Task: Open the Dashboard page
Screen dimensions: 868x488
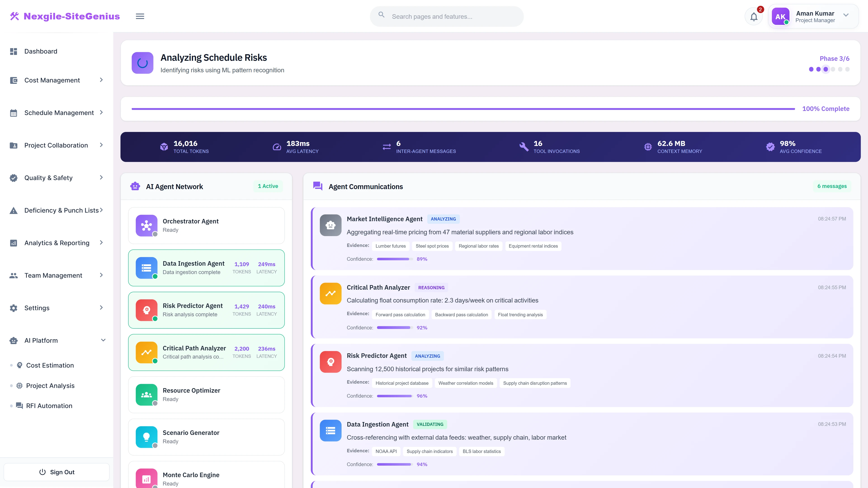Action: pos(41,51)
